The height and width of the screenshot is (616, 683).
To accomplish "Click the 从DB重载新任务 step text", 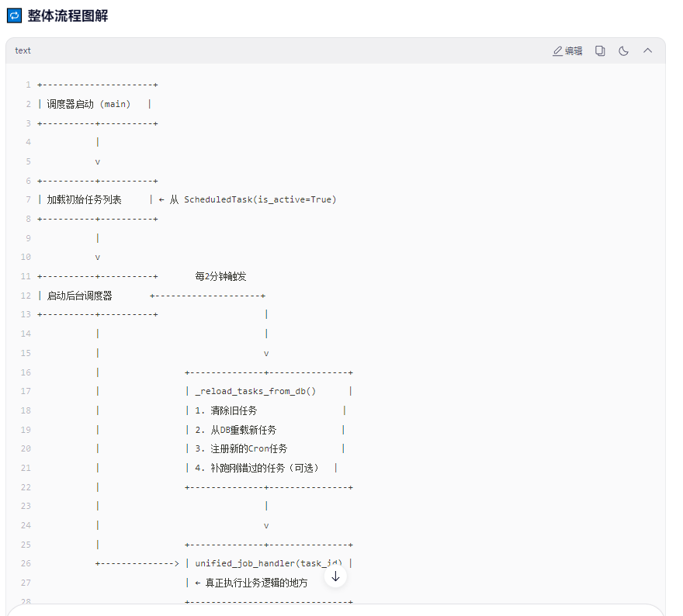I will pyautogui.click(x=242, y=429).
